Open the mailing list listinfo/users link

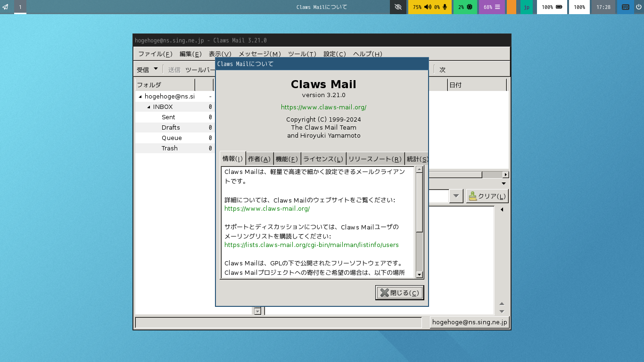pos(312,245)
